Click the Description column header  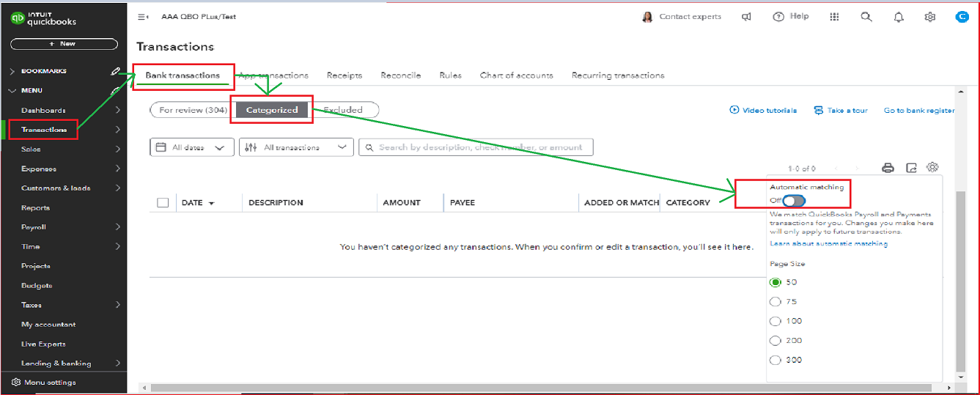click(276, 202)
